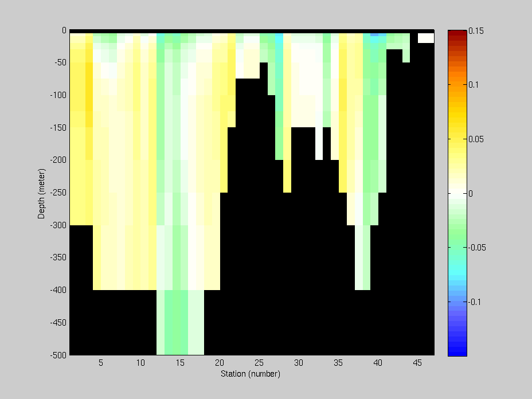The width and height of the screenshot is (532, 399).
Task: Click the colorbar tick label "0.15"
Action: 476,31
